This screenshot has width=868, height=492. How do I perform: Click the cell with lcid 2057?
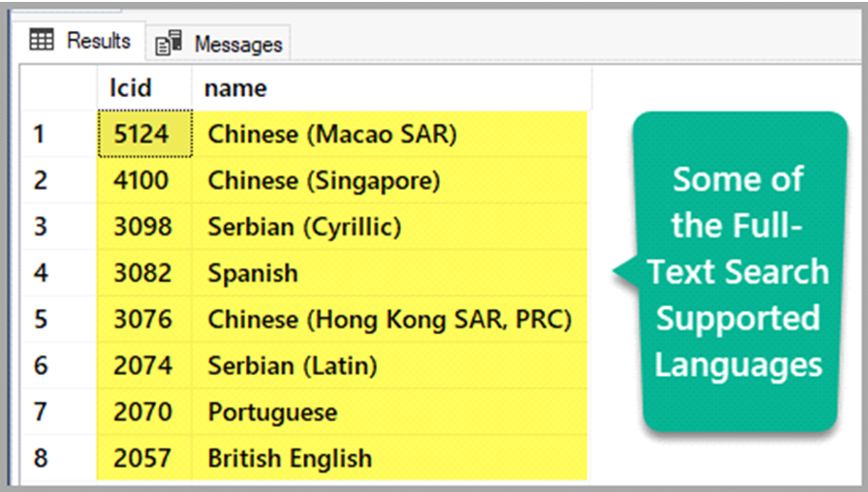145,458
